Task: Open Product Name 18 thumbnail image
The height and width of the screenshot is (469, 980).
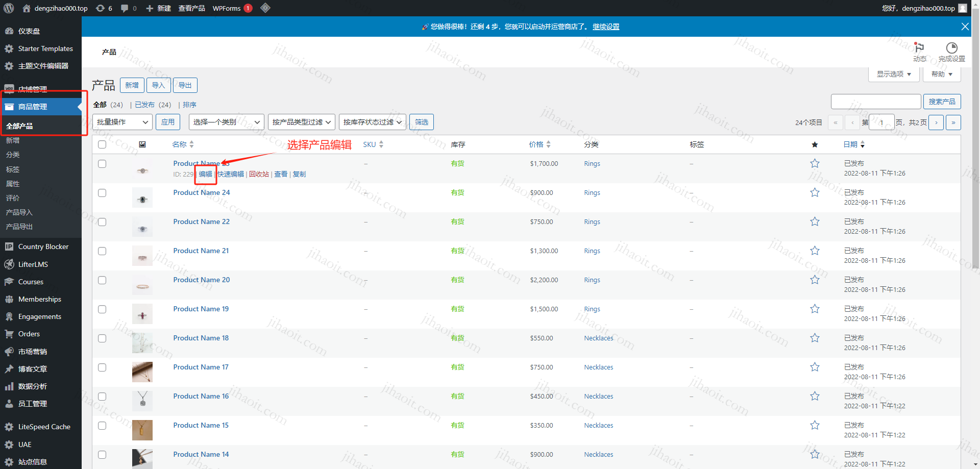Action: click(x=142, y=343)
